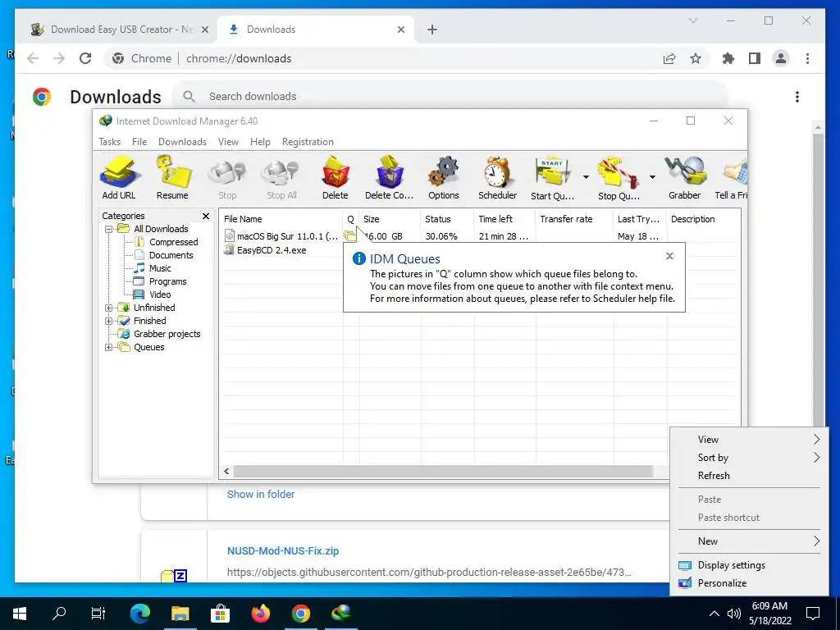Collapse the All Downloads tree node
The width and height of the screenshot is (840, 630).
[x=109, y=229]
